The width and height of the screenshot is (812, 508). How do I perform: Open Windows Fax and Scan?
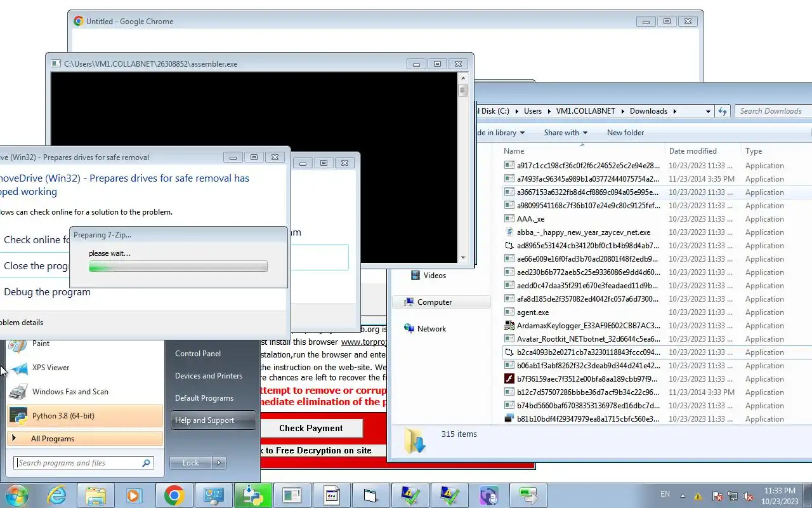point(85,392)
